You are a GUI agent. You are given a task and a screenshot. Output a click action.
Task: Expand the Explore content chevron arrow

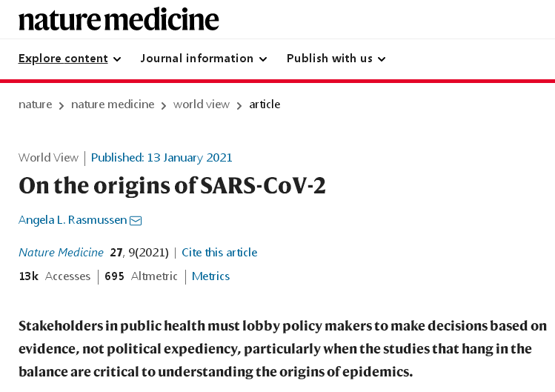(117, 59)
